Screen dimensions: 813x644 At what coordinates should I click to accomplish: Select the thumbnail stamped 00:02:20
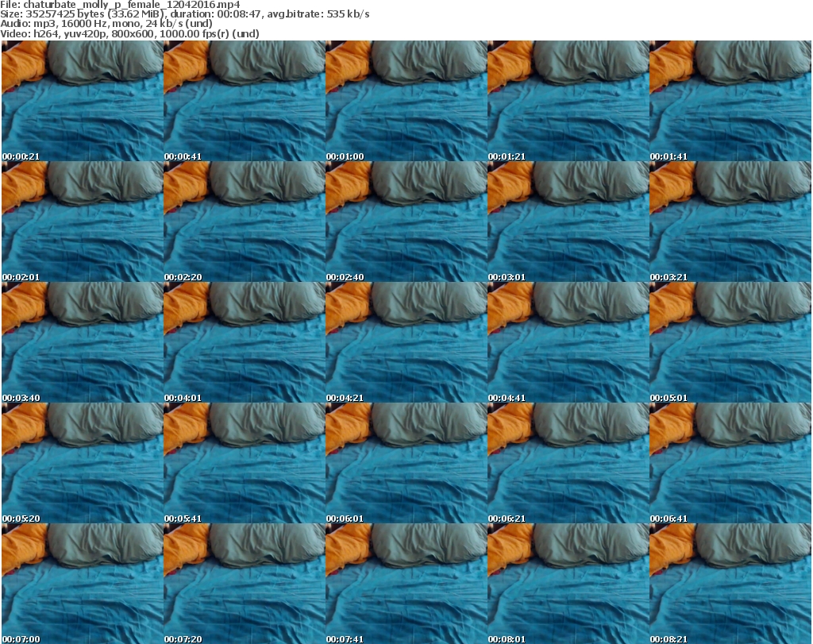pos(245,222)
